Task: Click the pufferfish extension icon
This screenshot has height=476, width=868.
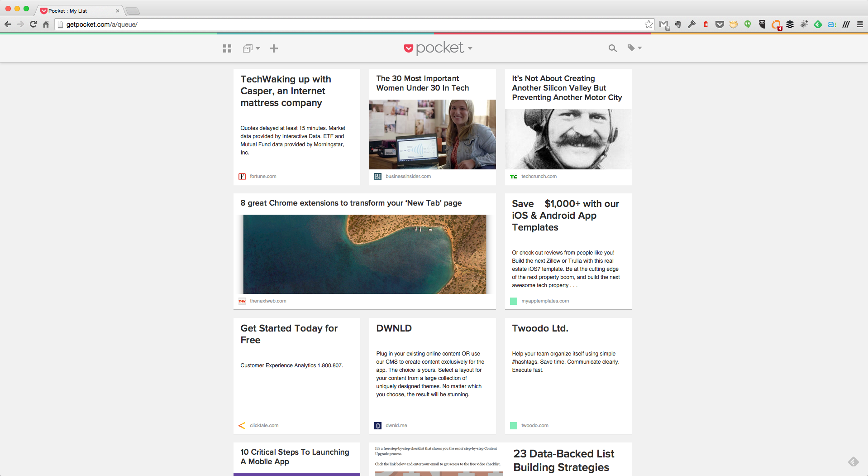Action: click(x=734, y=24)
